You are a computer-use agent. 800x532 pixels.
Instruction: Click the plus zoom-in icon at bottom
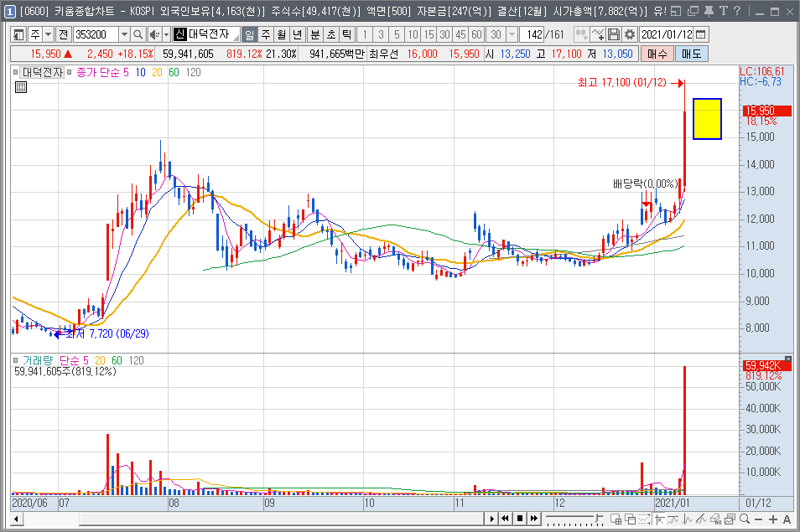point(772,519)
